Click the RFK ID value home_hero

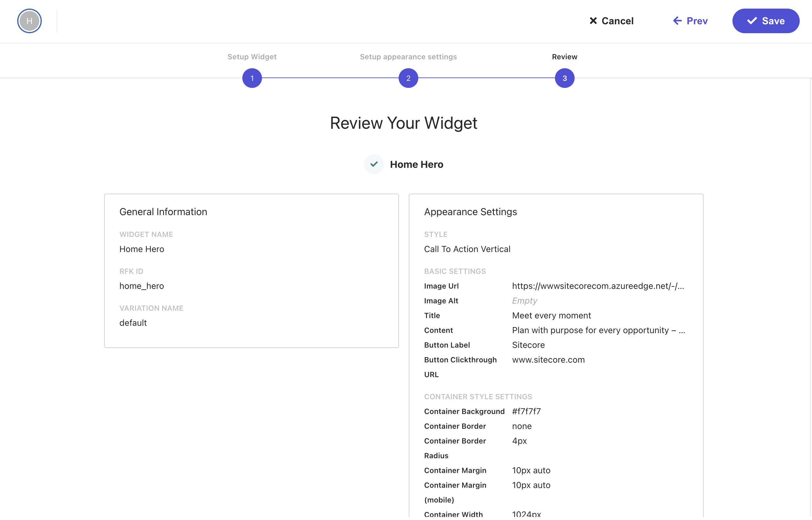(x=142, y=286)
